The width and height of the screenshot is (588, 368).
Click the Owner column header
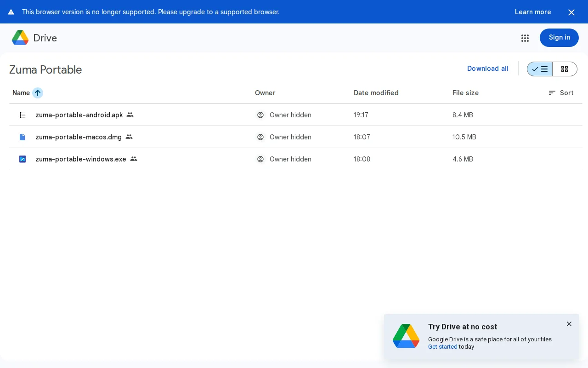pos(265,93)
